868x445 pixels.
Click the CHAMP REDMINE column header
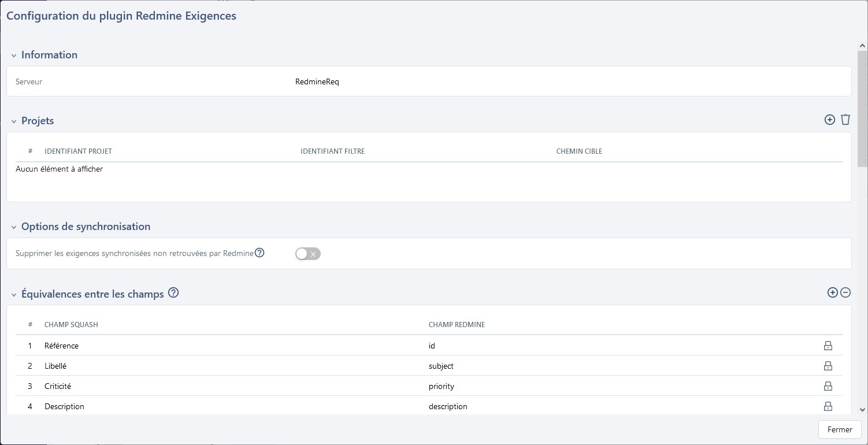pos(457,324)
